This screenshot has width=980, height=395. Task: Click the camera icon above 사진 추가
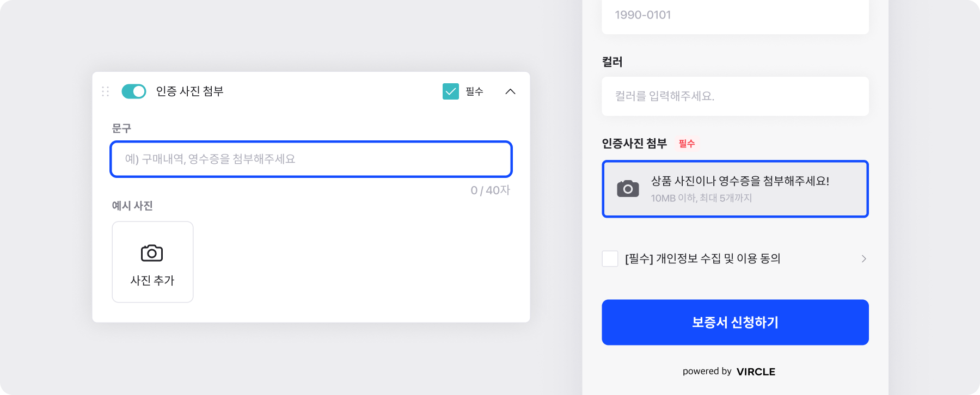152,253
